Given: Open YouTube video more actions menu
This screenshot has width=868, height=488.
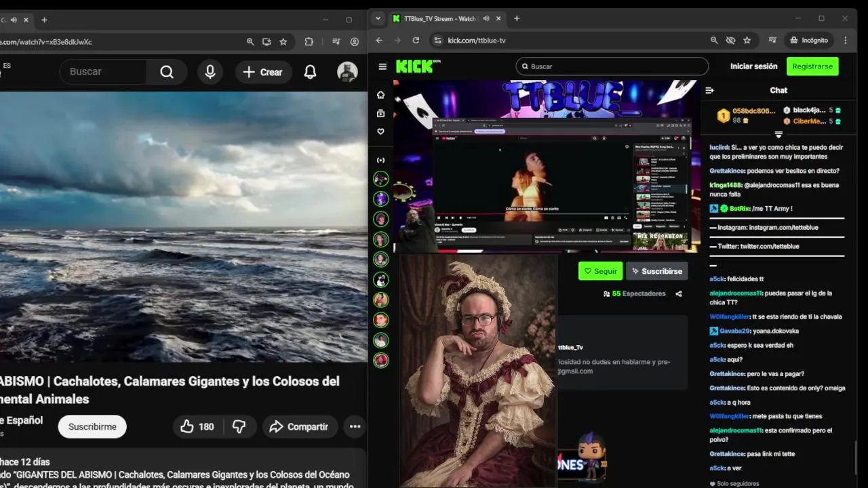Looking at the screenshot, I should [355, 426].
